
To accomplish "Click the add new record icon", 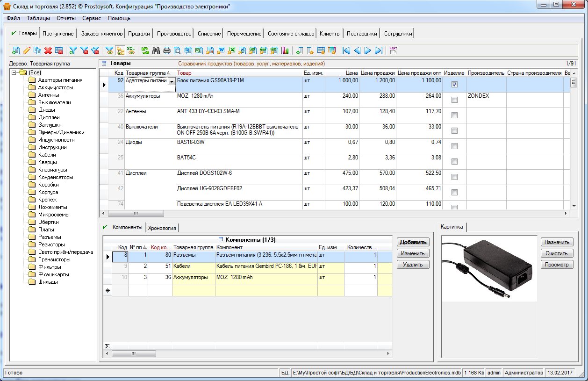I will click(x=16, y=50).
